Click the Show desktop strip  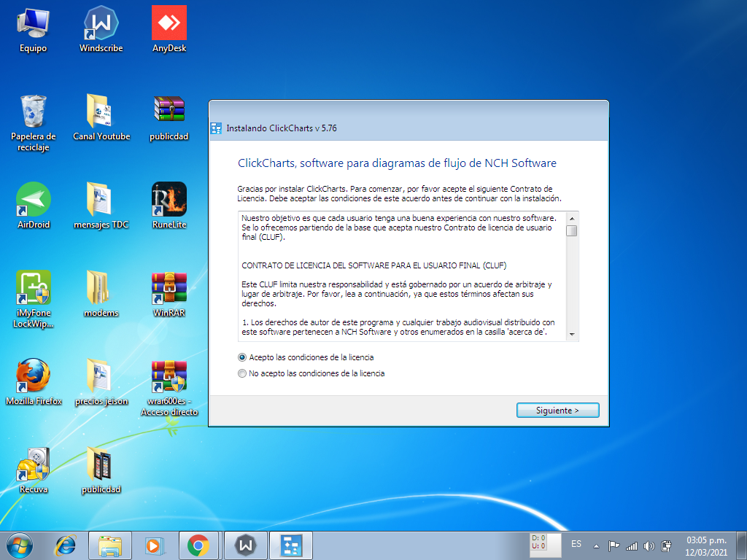(x=742, y=545)
